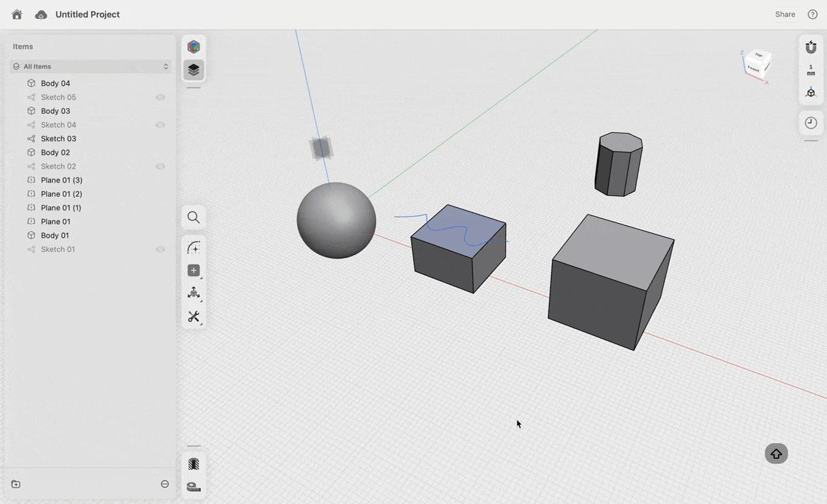Show Sketch 05 with its eye icon

[160, 97]
